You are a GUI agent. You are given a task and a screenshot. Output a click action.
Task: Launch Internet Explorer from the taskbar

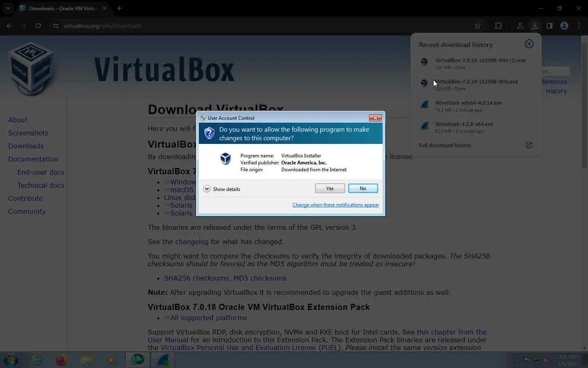coord(37,360)
